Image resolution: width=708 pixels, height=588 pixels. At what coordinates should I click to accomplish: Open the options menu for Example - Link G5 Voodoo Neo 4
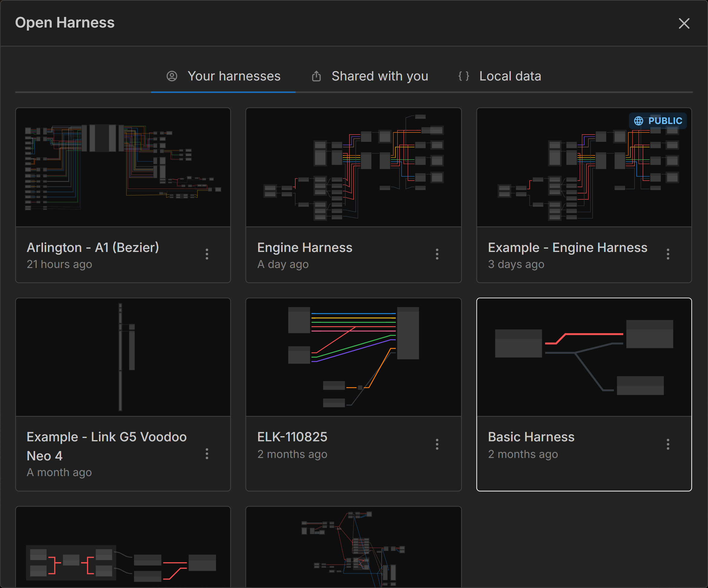coord(207,453)
